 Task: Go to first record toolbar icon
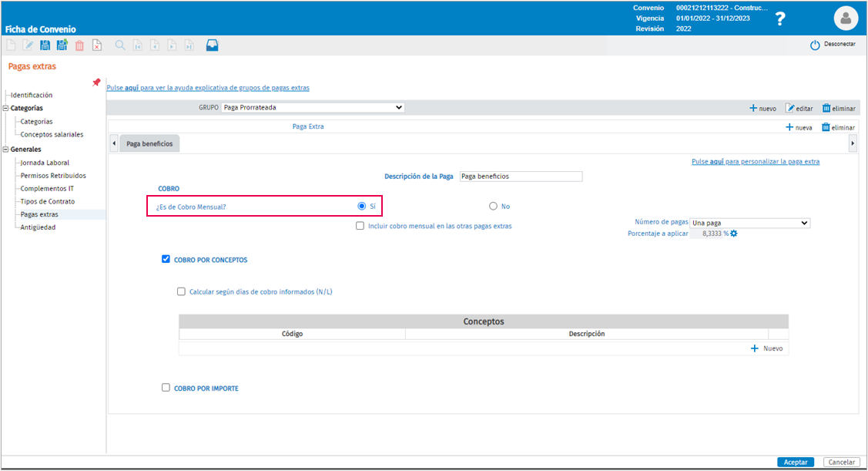[137, 45]
